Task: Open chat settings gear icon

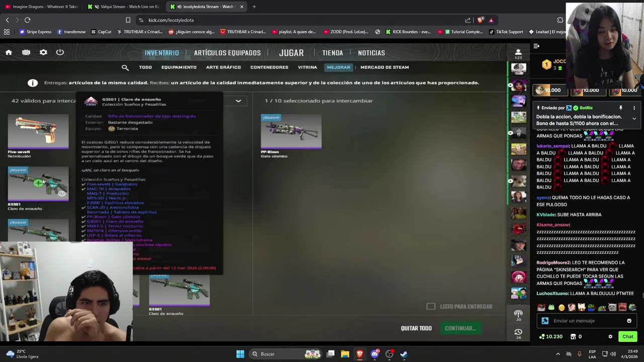Action: [610, 337]
